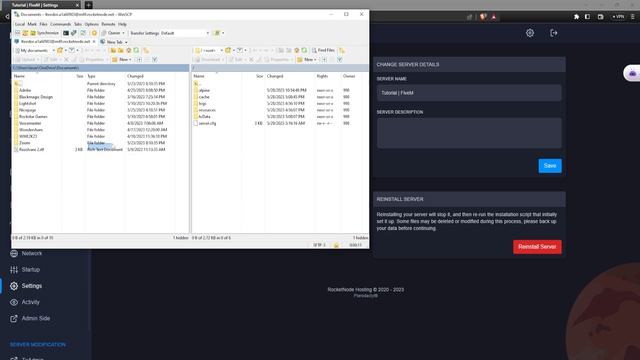Click the settings gear icon in page header
The image size is (640, 360).
(530, 33)
